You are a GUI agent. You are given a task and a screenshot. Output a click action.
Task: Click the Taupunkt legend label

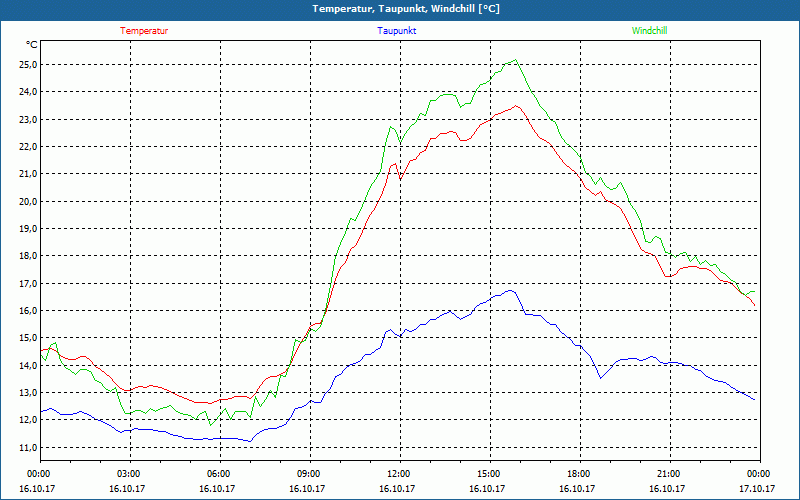coord(396,31)
